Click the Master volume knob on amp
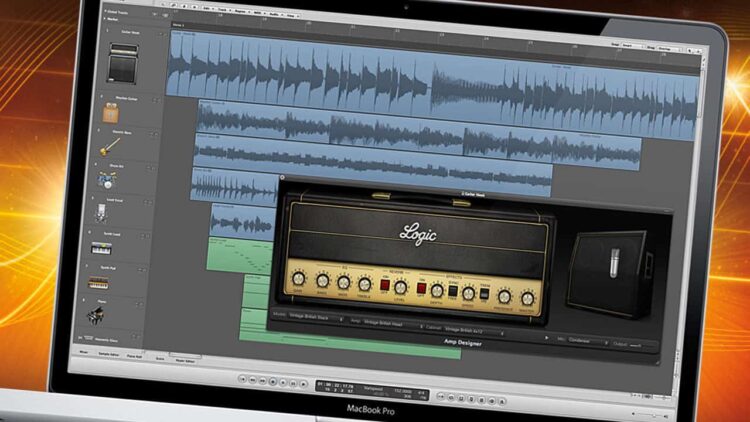 click(527, 299)
